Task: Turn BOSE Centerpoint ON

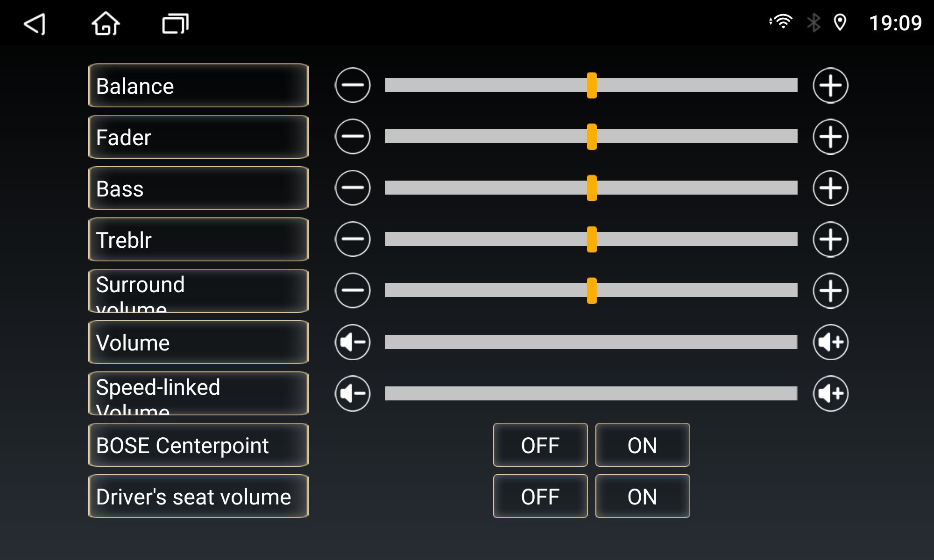Action: coord(643,445)
